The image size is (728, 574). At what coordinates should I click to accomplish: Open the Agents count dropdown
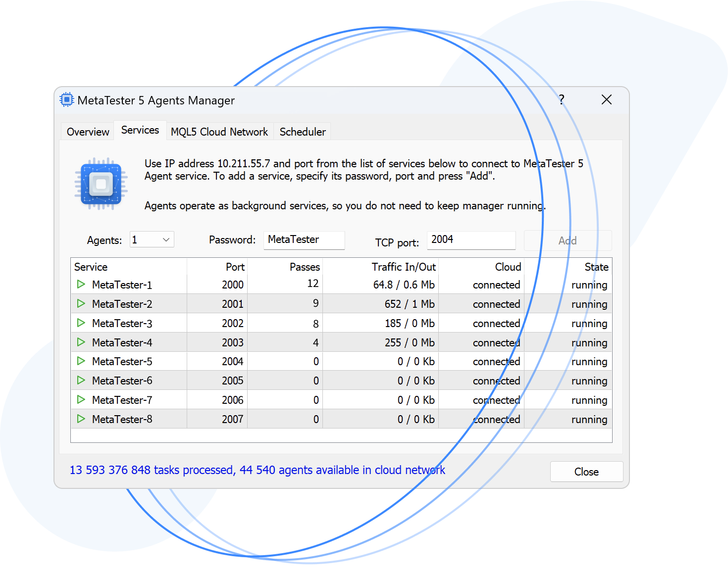click(x=152, y=239)
